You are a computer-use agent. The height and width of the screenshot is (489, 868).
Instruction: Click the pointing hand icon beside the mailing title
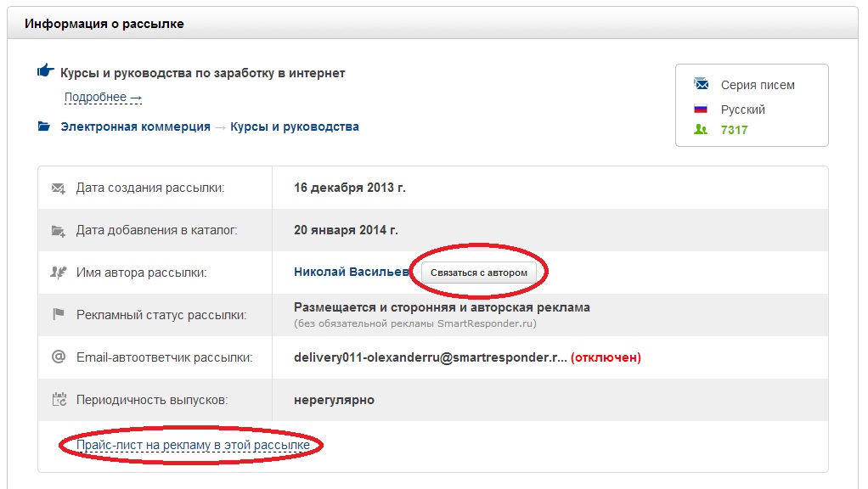pyautogui.click(x=45, y=70)
